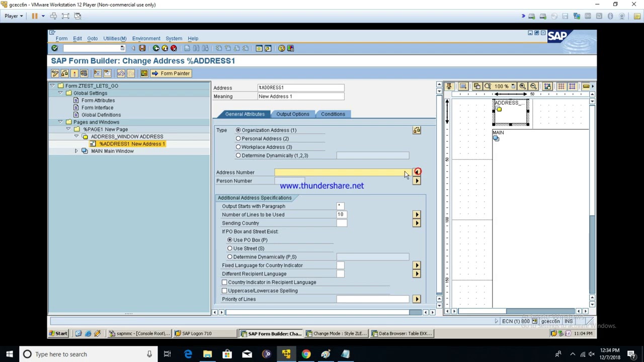
Task: Click the green Back arrow icon
Action: pos(156,48)
